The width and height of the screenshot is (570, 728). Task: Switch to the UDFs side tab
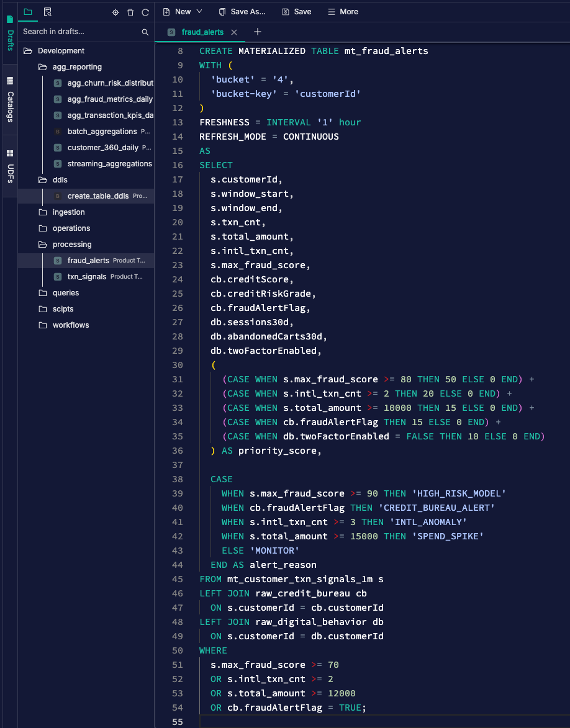(x=10, y=166)
